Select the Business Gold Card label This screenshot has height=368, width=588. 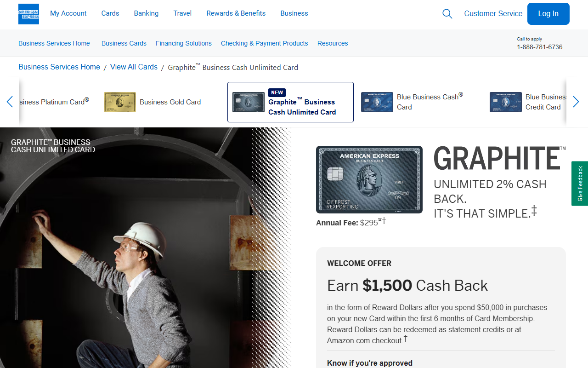(170, 102)
